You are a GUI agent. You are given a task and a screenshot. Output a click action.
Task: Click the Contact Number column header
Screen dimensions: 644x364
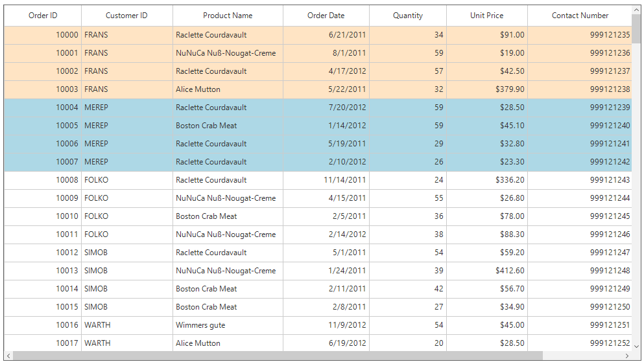tap(580, 16)
